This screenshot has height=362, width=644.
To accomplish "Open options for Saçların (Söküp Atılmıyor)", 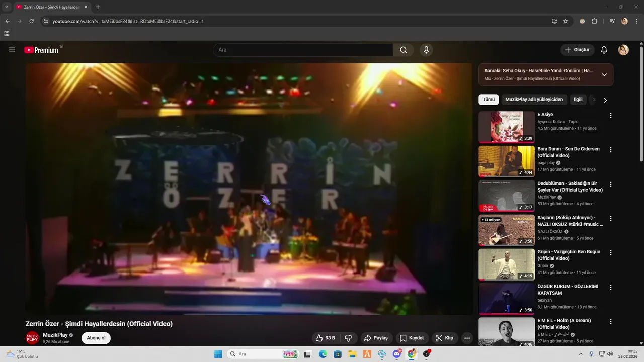I will [x=611, y=219].
